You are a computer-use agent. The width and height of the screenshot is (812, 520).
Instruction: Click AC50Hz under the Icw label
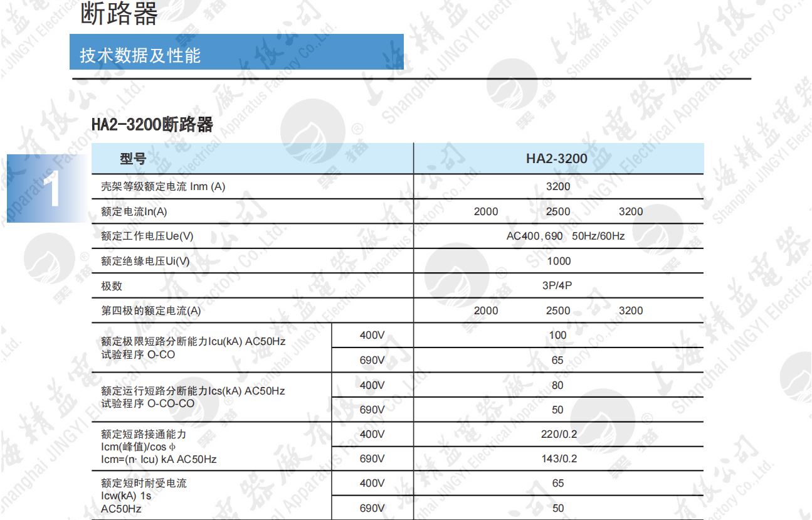point(121,509)
